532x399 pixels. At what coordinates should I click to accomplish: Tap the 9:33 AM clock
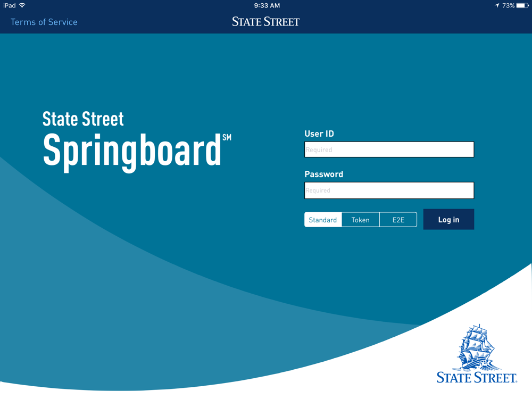pyautogui.click(x=267, y=5)
